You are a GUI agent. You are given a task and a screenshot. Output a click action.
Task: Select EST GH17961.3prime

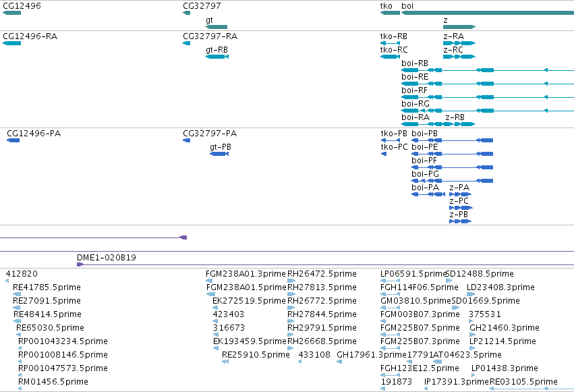[x=339, y=362]
